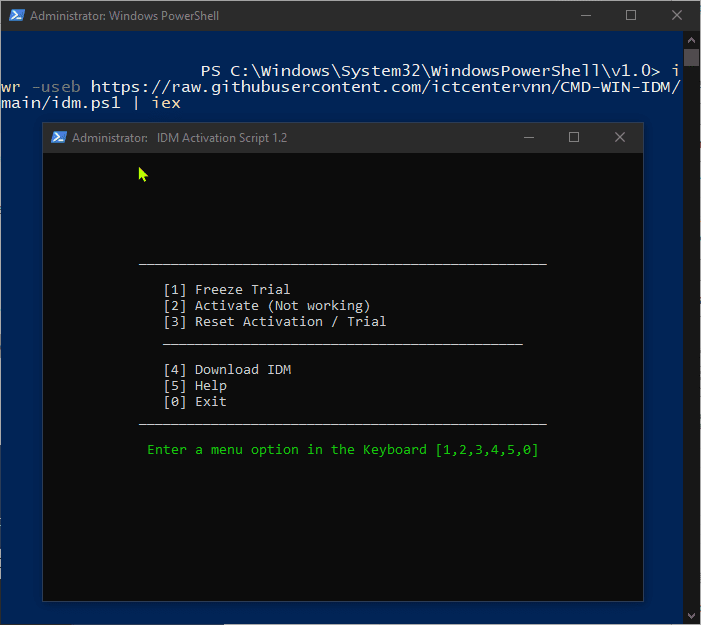Image resolution: width=701 pixels, height=625 pixels.
Task: Click the green menu option prompt text
Action: point(343,450)
